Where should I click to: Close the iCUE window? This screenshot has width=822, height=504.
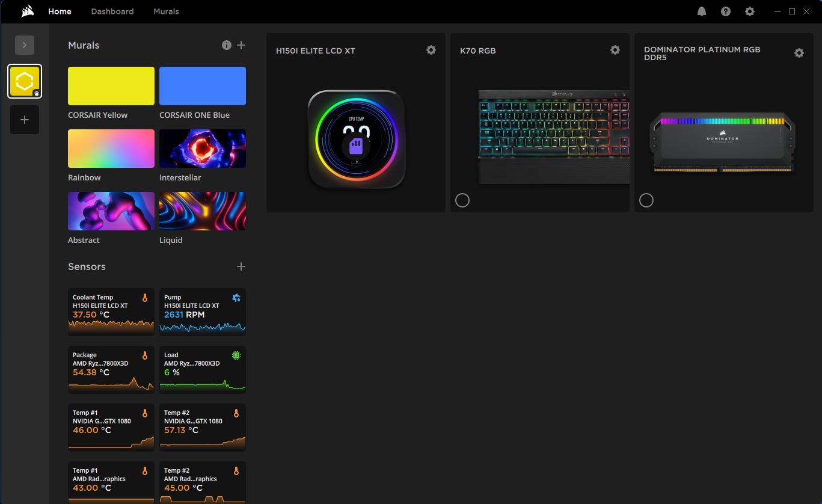click(808, 11)
